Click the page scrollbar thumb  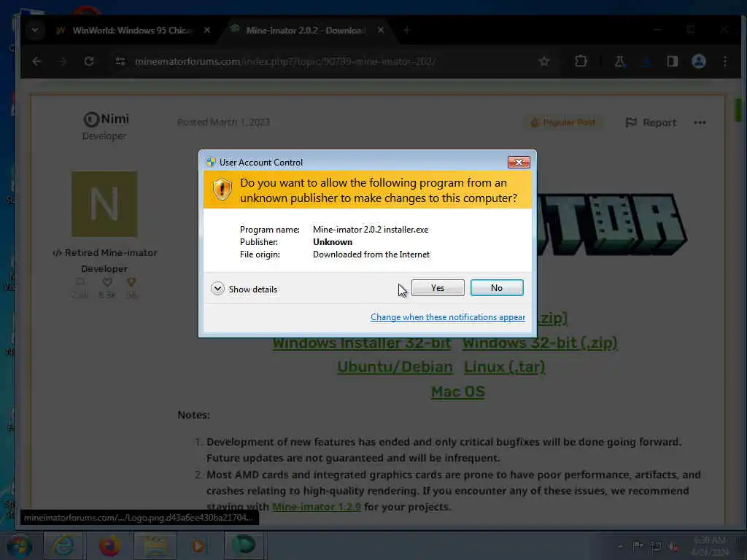click(x=738, y=109)
